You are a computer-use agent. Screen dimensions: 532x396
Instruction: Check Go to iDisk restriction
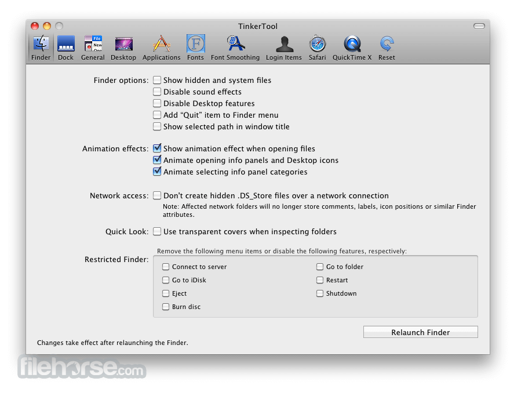[166, 280]
